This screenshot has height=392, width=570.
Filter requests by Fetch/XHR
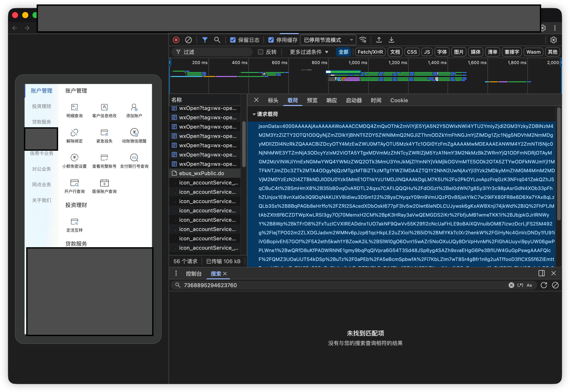(x=370, y=52)
